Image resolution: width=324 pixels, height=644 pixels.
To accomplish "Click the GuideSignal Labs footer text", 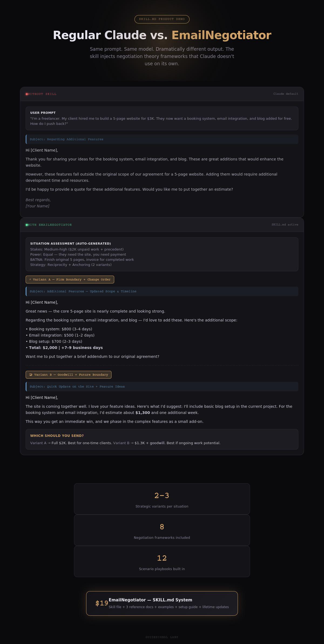I will tap(162, 637).
